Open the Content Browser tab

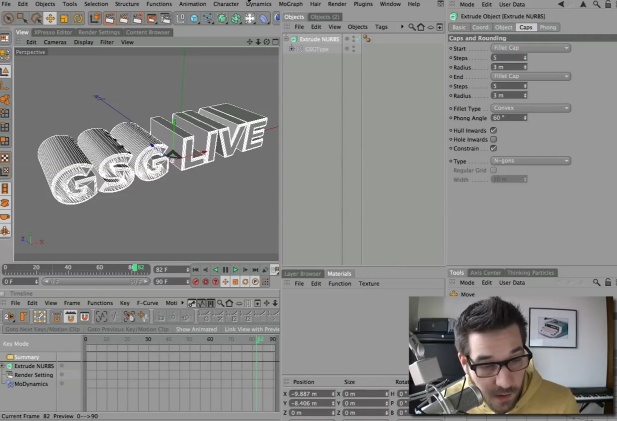coord(148,32)
